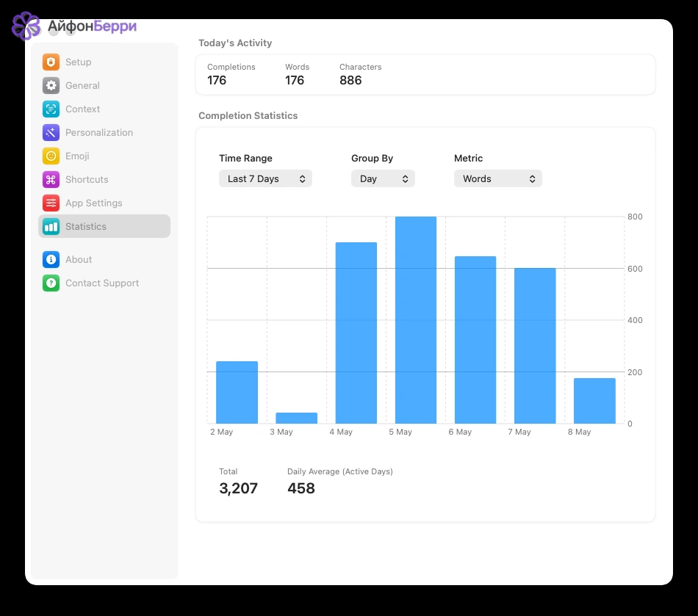This screenshot has width=698, height=616.
Task: Select the Shortcuts command-key icon
Action: click(51, 180)
